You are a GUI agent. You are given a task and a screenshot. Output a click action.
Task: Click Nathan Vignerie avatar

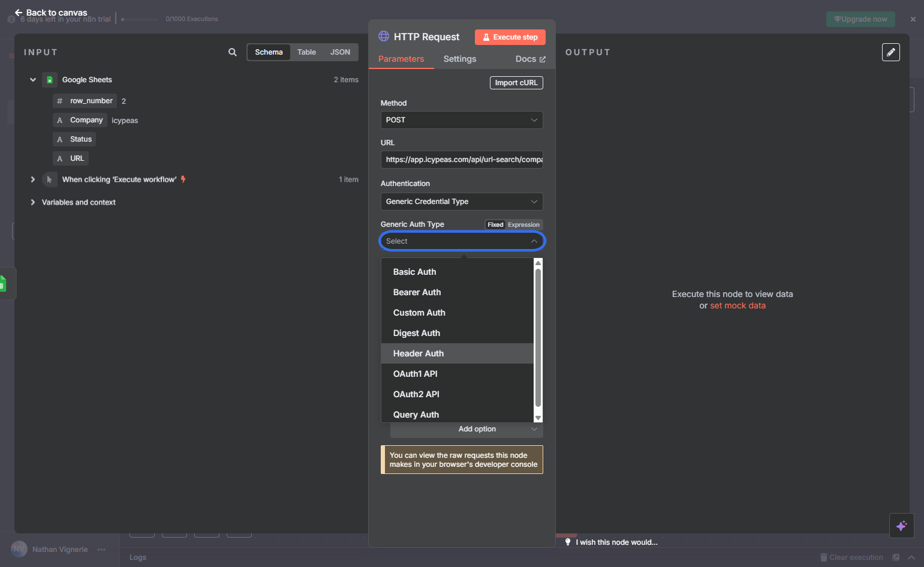click(x=19, y=549)
